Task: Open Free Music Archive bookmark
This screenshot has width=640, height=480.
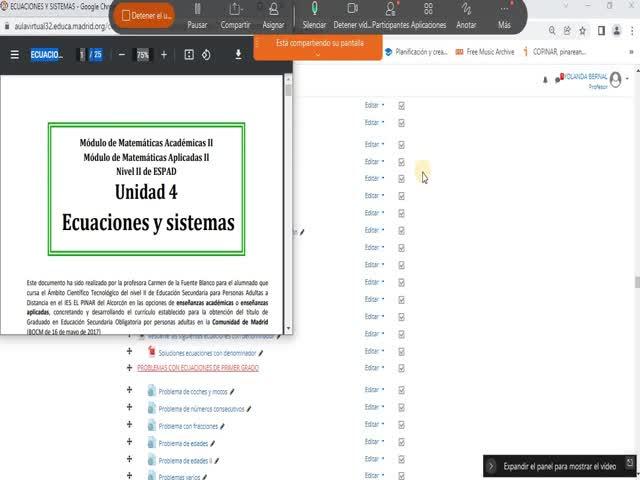Action: tap(485, 52)
